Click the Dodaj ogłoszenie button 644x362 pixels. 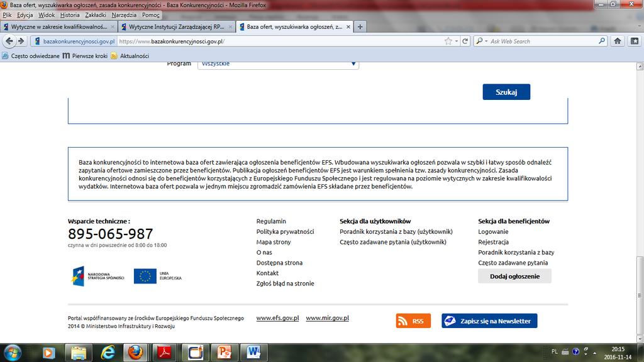click(514, 277)
